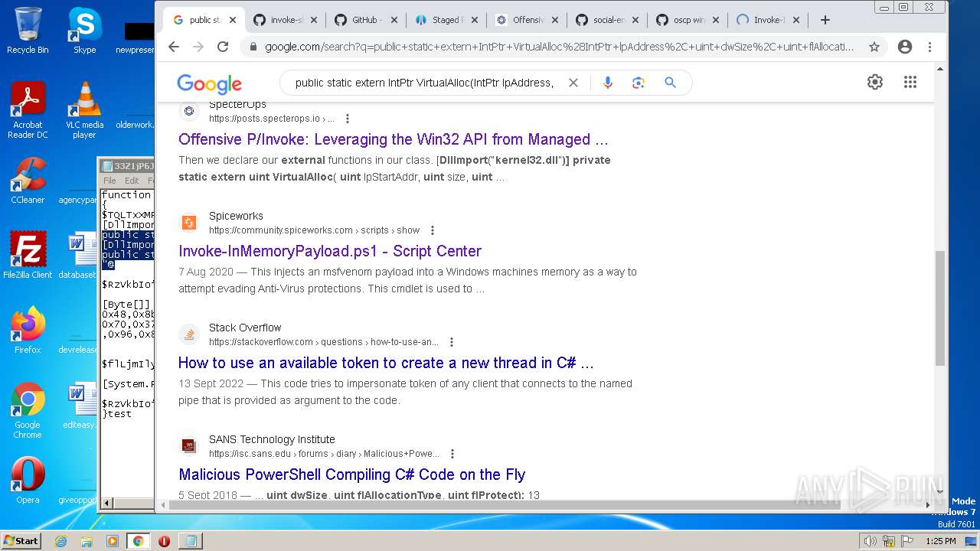980x551 pixels.
Task: Open the File menu in Notepad
Action: click(109, 181)
